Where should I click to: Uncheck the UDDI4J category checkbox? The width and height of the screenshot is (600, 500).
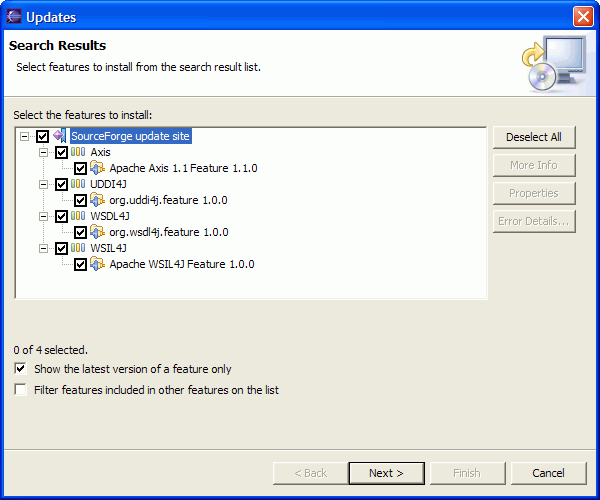pos(61,184)
